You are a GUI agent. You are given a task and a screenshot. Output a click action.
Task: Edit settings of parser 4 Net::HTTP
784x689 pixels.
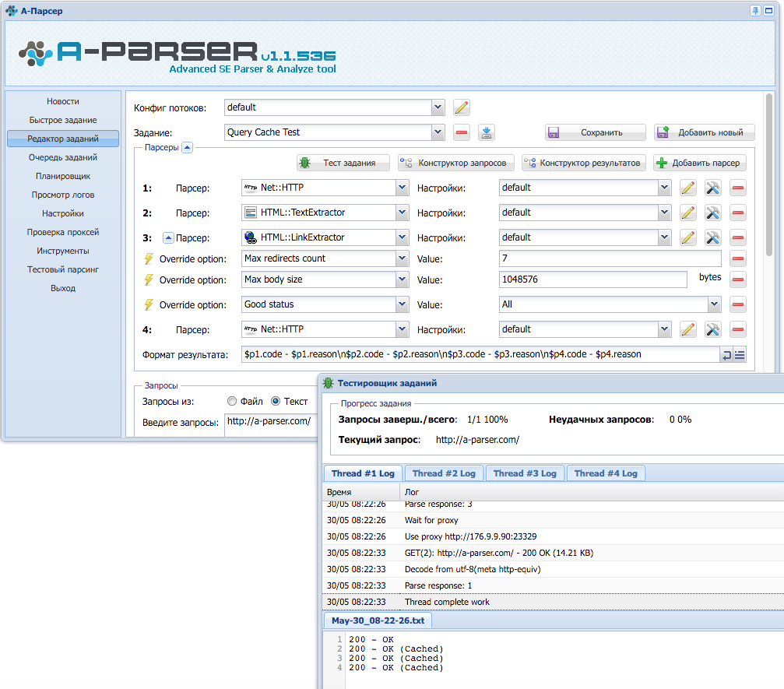688,329
